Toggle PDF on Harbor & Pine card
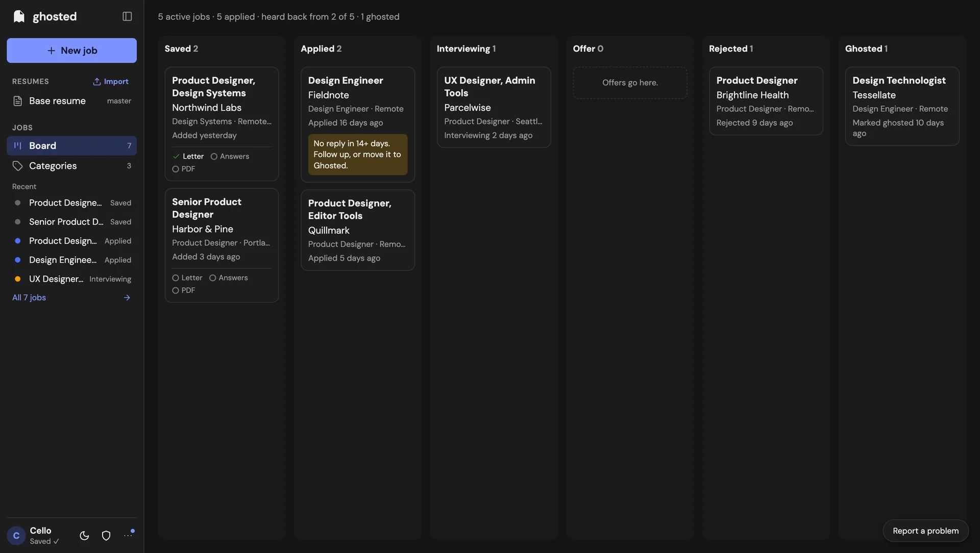980x553 pixels. click(x=184, y=290)
